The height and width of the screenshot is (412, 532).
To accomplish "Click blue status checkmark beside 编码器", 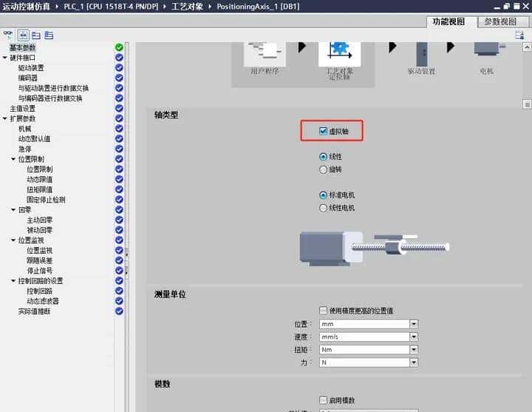I will click(x=119, y=78).
